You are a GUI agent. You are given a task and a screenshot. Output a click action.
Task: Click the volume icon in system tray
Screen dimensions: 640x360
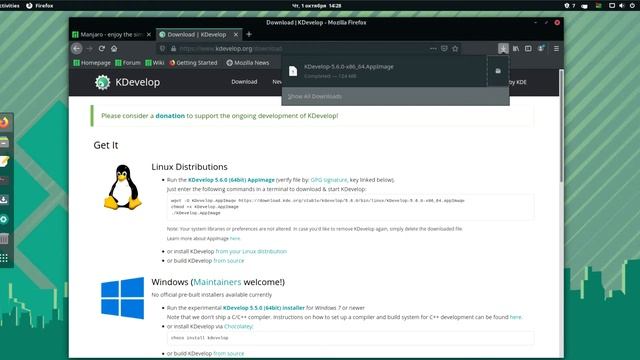tap(622, 5)
